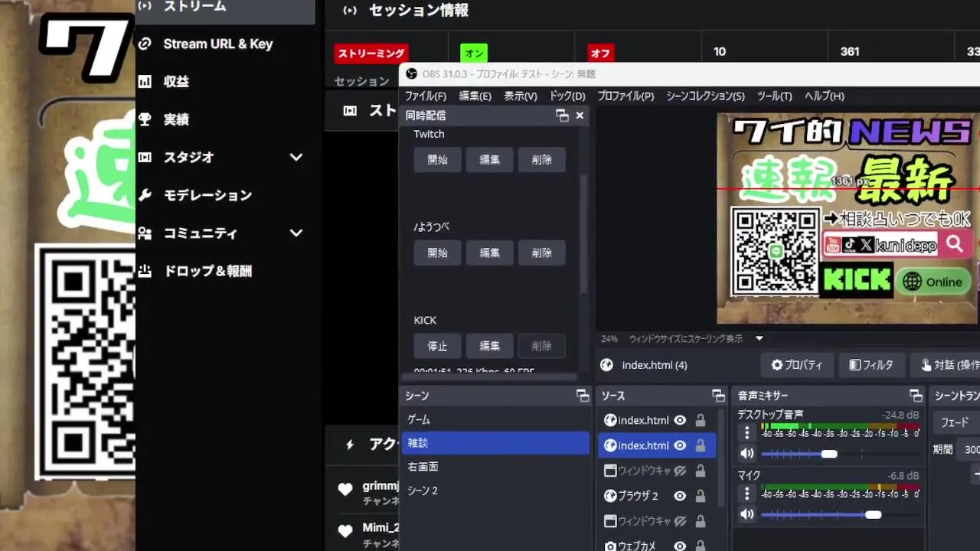980x551 pixels.
Task: Mute the デスクトップ音声 channel
Action: pyautogui.click(x=746, y=454)
